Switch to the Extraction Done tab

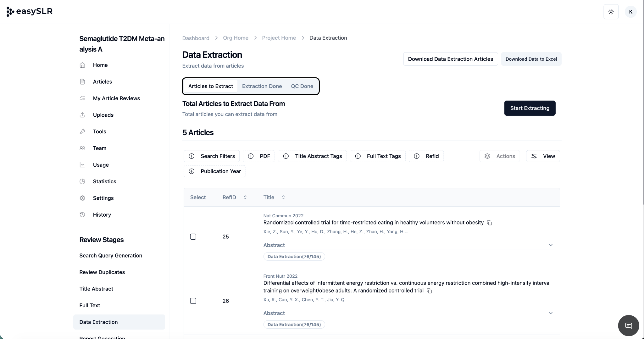coord(262,86)
